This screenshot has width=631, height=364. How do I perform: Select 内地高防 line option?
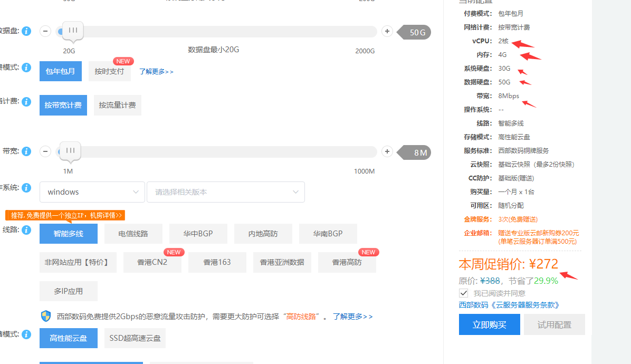point(263,234)
